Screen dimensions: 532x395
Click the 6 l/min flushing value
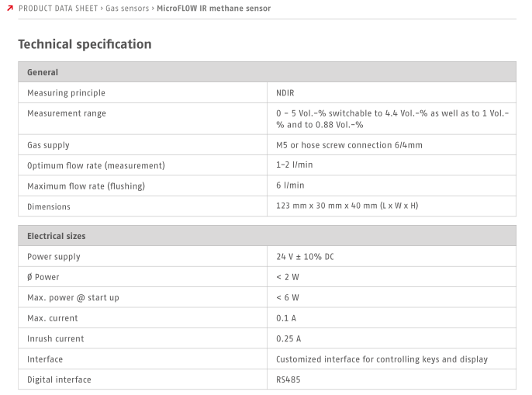click(290, 185)
